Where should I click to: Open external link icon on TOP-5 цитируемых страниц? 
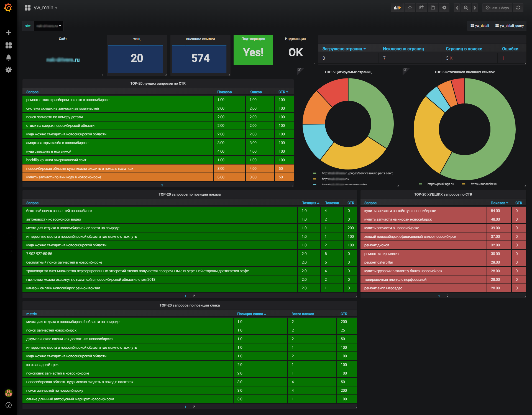299,70
